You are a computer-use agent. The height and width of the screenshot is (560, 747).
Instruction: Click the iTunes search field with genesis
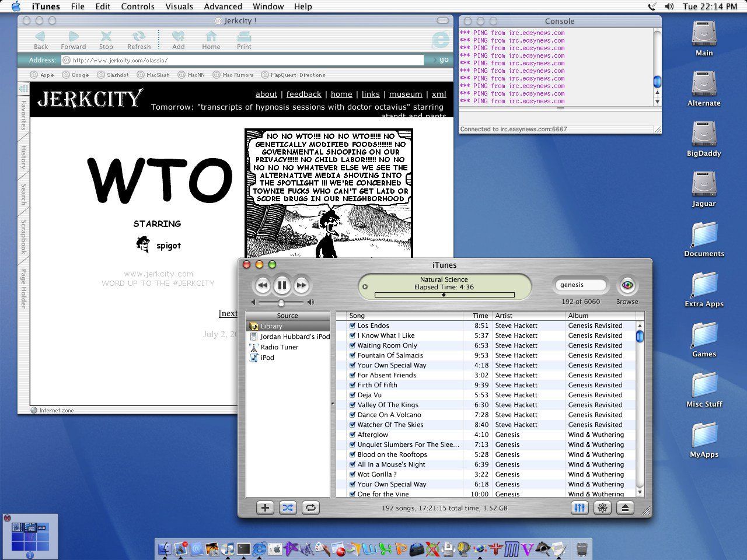[x=580, y=285]
